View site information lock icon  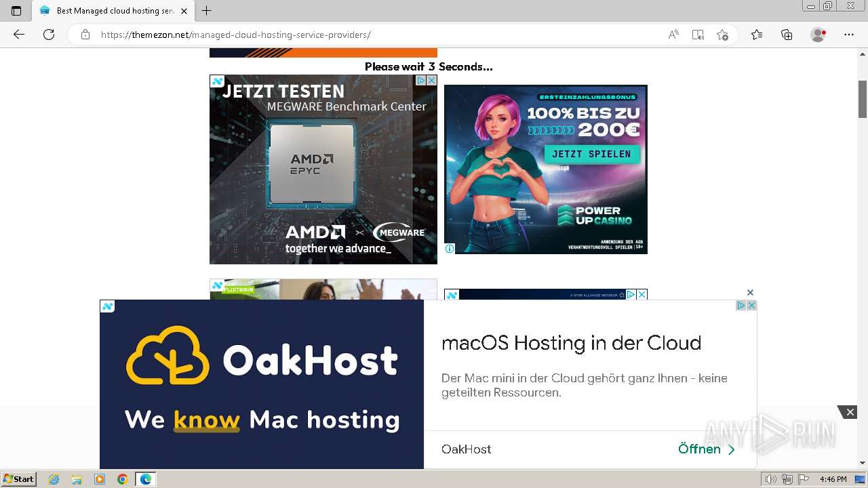coord(85,35)
